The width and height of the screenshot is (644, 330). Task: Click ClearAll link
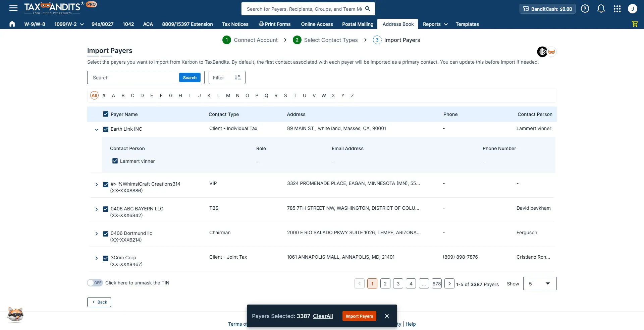[323, 316]
